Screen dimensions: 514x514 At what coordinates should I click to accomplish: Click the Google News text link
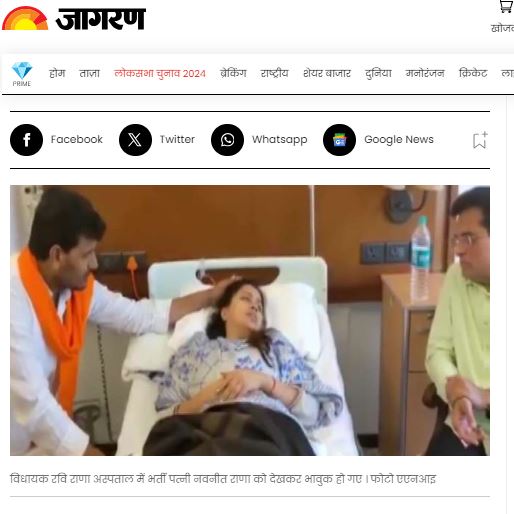tap(399, 140)
